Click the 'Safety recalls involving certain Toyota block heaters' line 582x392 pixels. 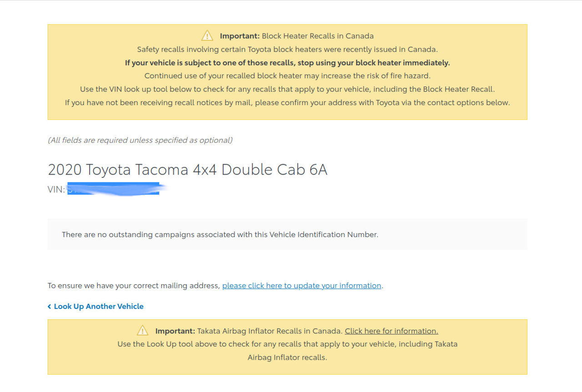click(287, 50)
